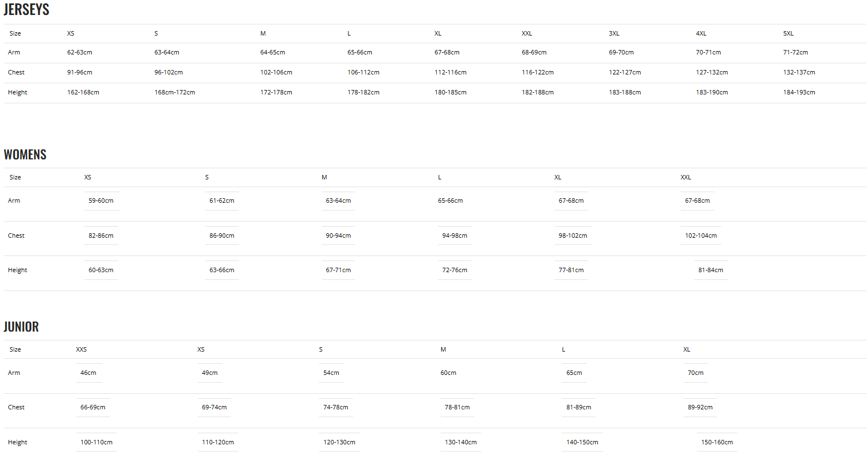Click the 4XL size column header
This screenshot has height=456, width=868.
pos(701,33)
